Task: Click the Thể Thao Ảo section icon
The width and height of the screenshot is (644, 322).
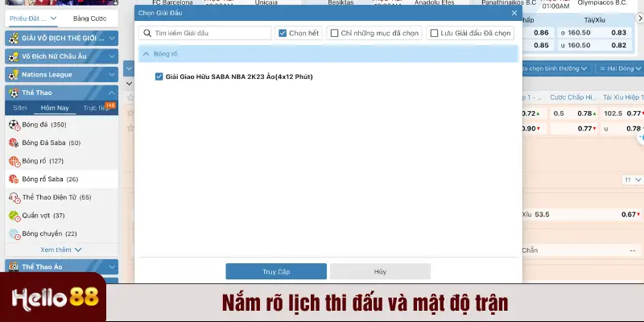Action: (x=14, y=266)
